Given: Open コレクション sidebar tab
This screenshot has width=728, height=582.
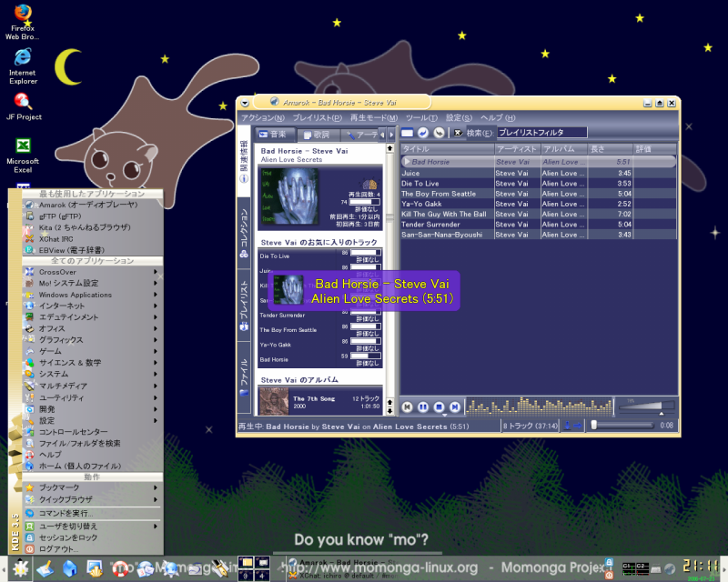Looking at the screenshot, I should point(244,233).
